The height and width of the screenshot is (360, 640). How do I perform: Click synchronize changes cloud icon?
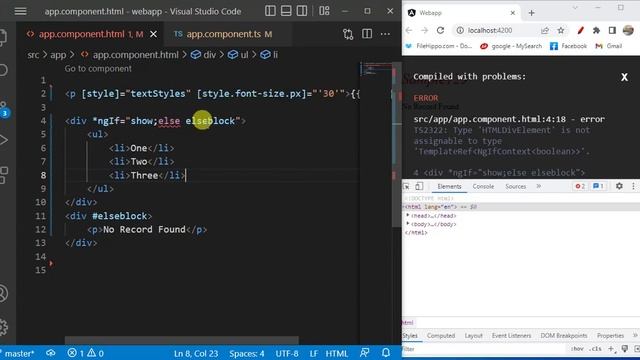pyautogui.click(x=51, y=353)
